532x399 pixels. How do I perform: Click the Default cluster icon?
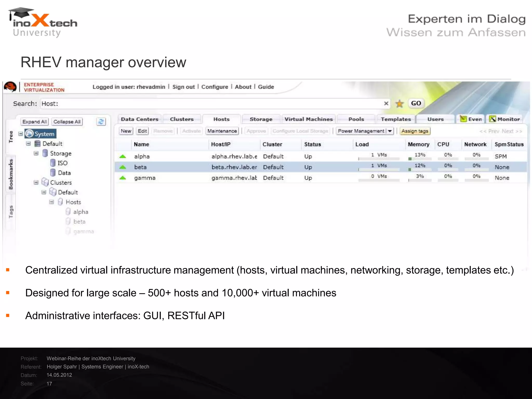click(x=53, y=192)
